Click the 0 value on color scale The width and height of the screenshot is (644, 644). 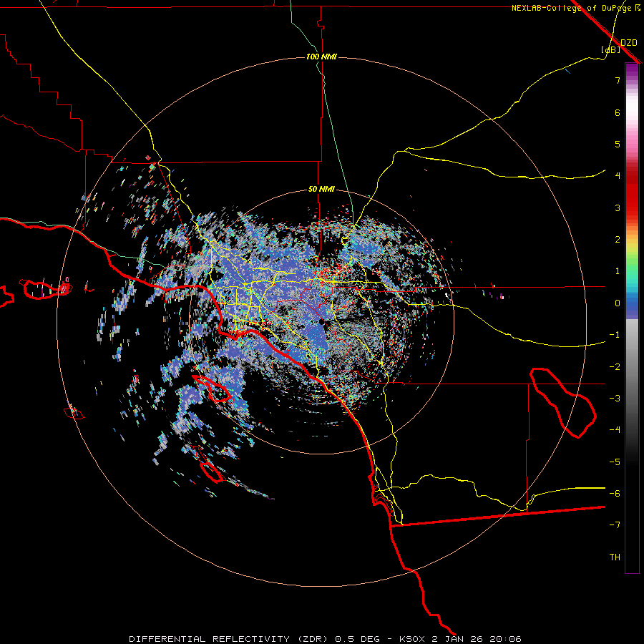click(618, 303)
